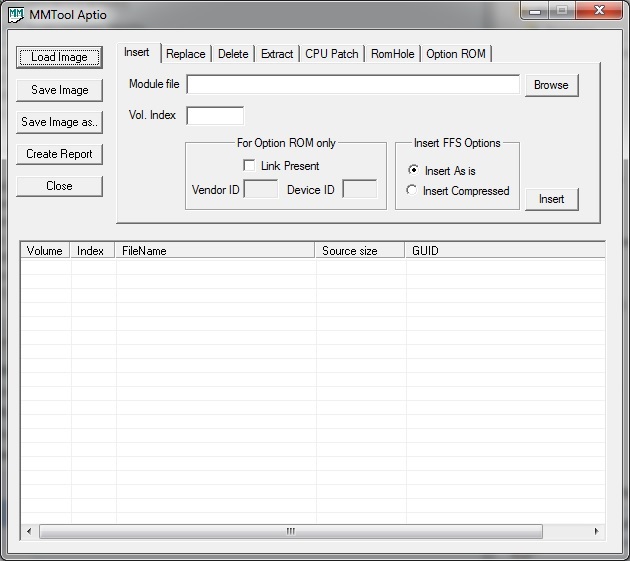Image resolution: width=630 pixels, height=561 pixels.
Task: Enable the Link Present checkbox
Action: pos(249,166)
